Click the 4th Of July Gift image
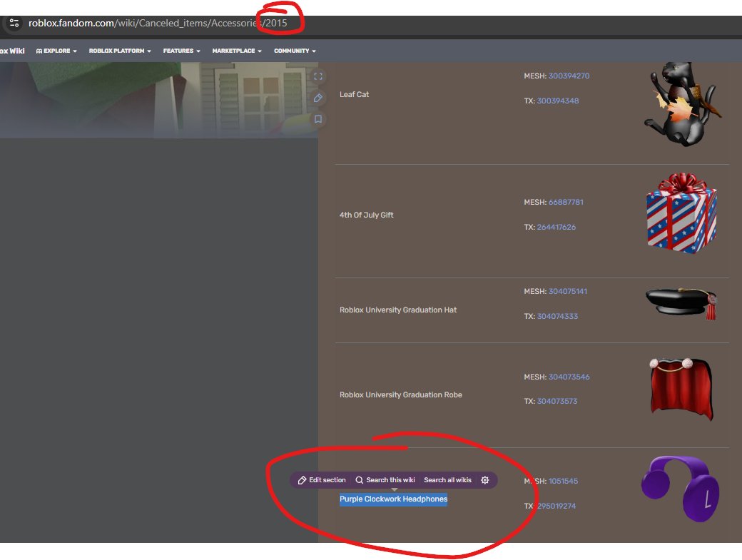 point(681,213)
